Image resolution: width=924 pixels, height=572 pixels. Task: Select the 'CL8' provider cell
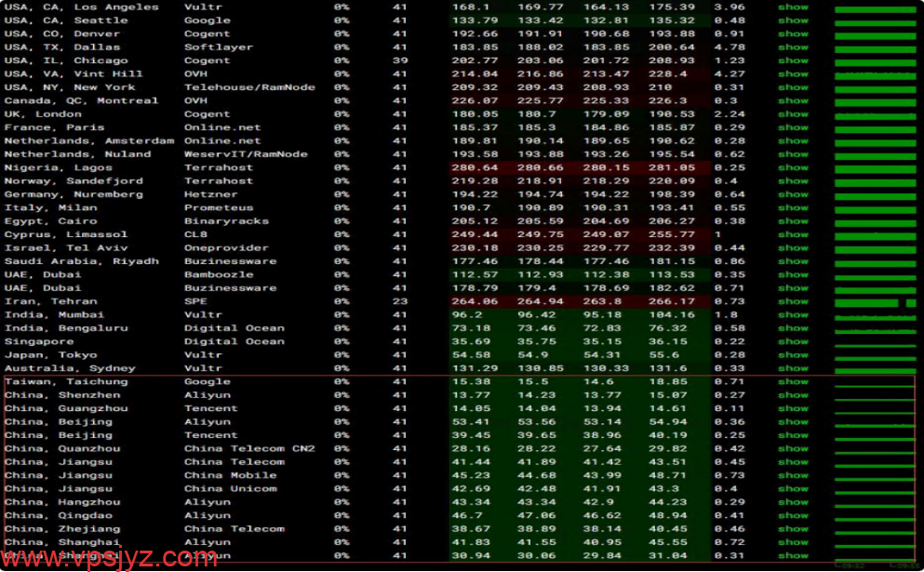(195, 234)
